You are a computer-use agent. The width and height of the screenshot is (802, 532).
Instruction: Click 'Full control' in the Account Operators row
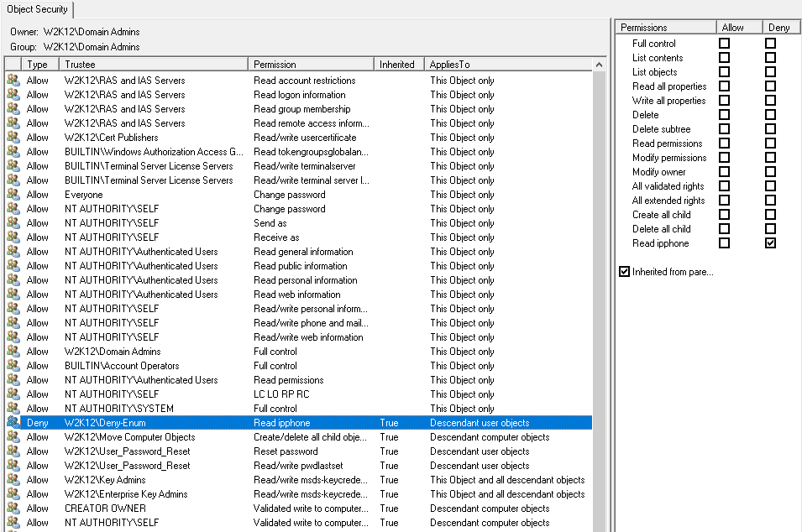(275, 366)
